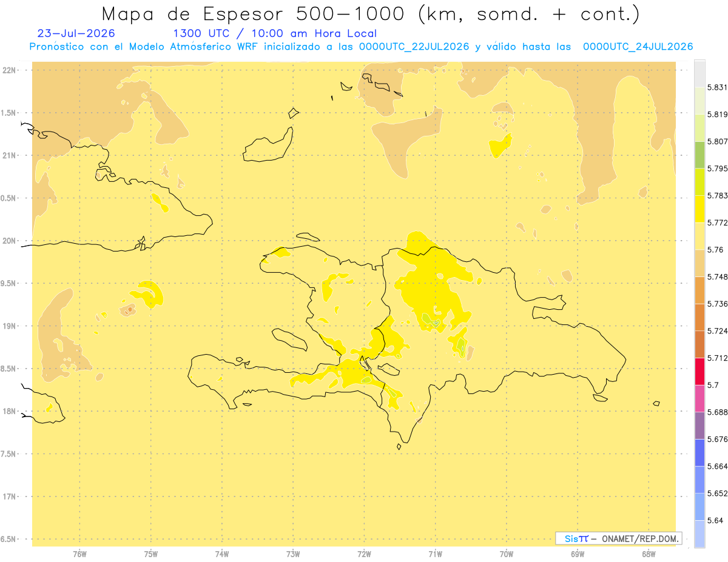Click the 18N latitude label
728x562 pixels.
[10, 411]
